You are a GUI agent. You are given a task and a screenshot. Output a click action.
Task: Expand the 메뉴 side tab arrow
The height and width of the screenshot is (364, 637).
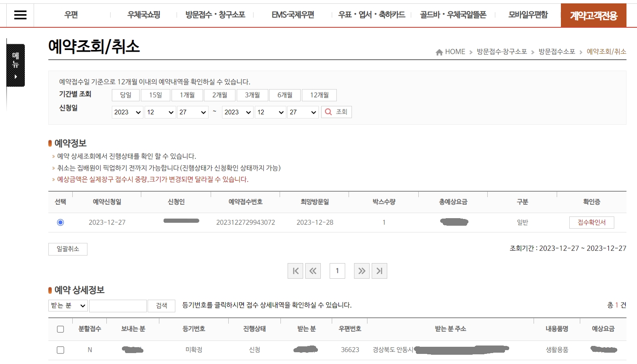(x=16, y=77)
